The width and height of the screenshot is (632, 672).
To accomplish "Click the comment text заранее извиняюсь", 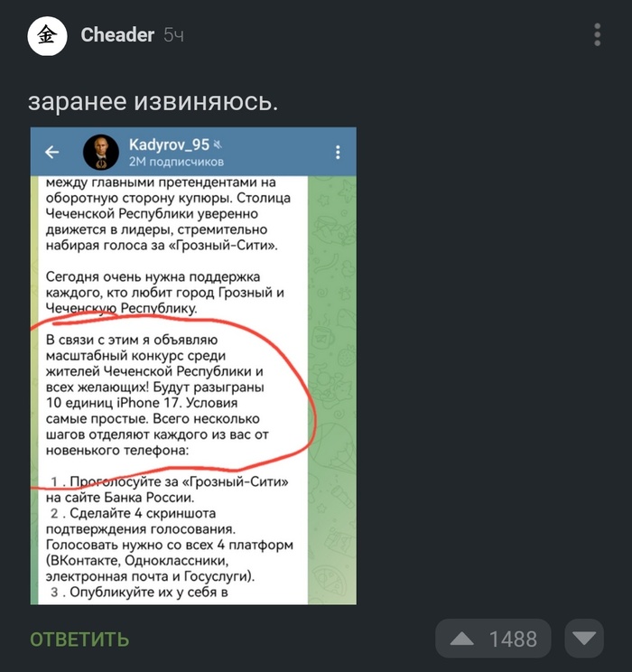I will tap(153, 102).
